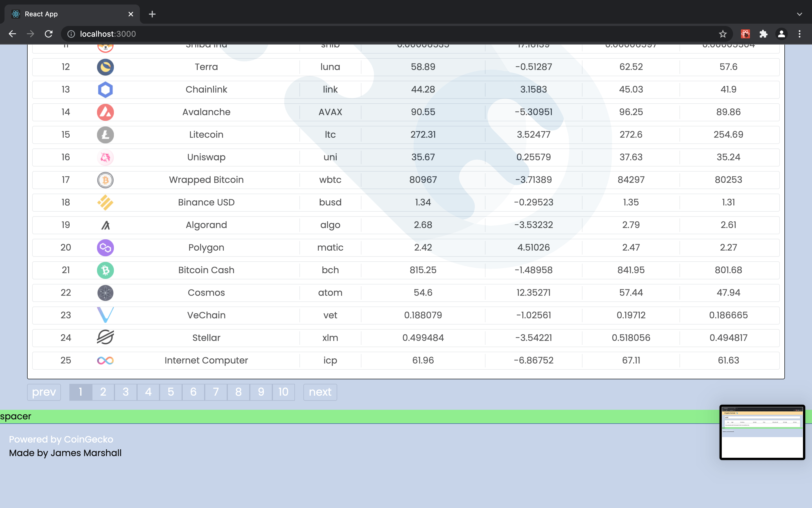The height and width of the screenshot is (508, 812).
Task: Click the green spacer bar text
Action: [x=16, y=416]
